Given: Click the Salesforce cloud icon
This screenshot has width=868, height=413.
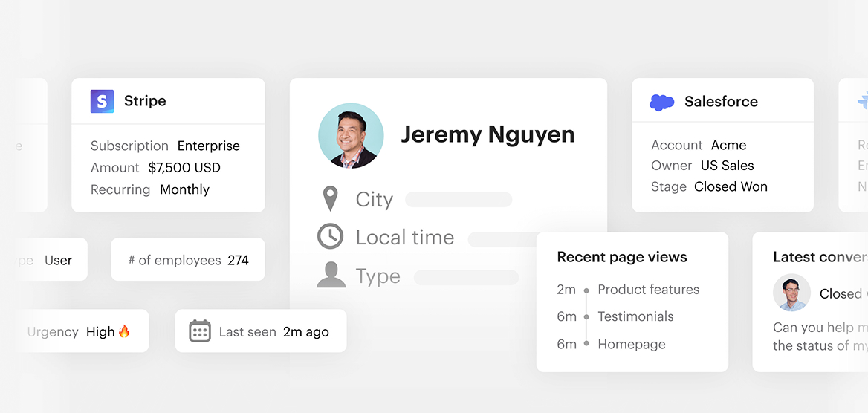Looking at the screenshot, I should pos(661,102).
